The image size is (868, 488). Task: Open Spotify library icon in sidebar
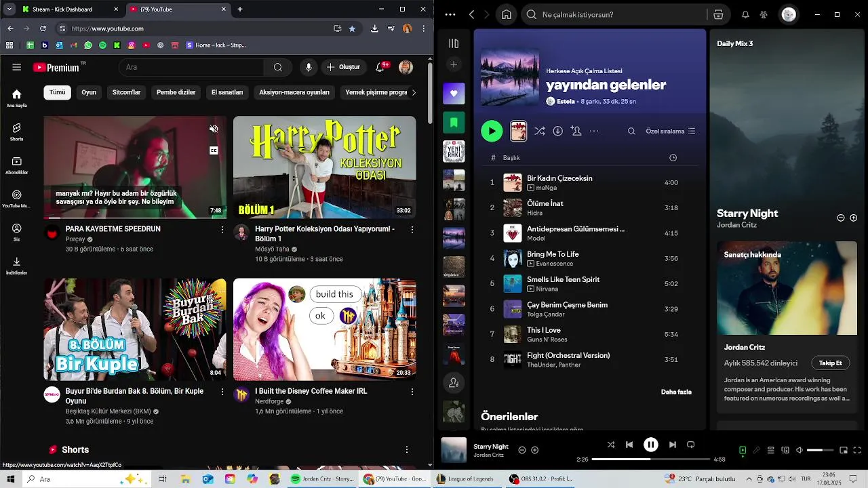point(454,43)
